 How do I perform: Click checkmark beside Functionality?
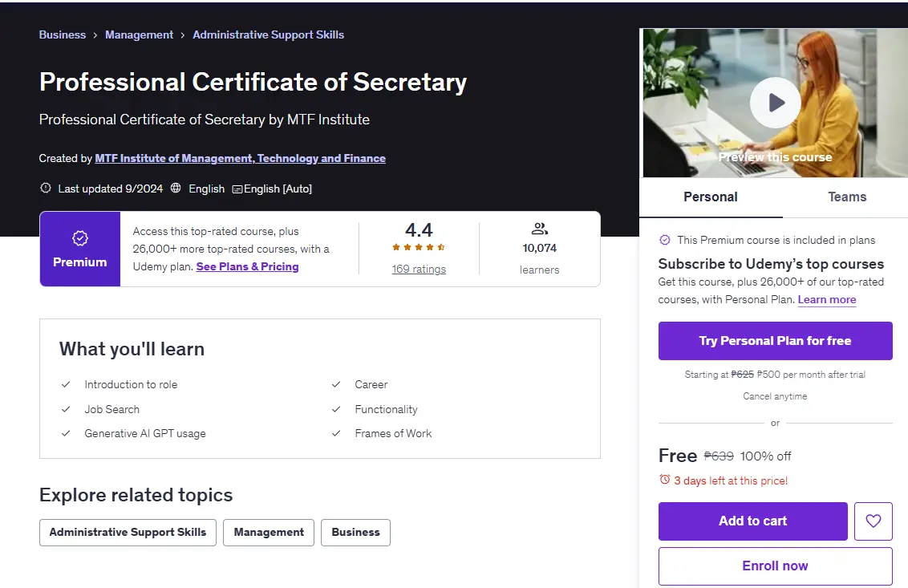tap(336, 409)
